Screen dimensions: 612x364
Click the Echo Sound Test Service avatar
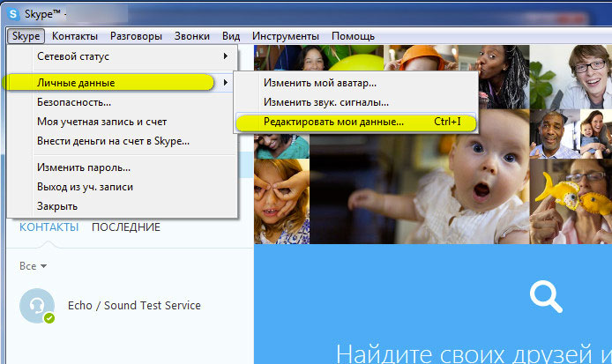[37, 306]
